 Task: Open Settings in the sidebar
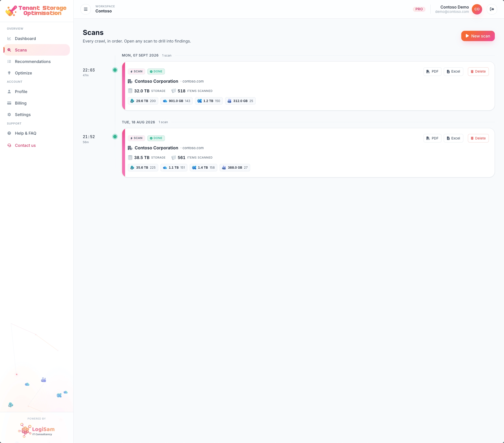[37, 115]
